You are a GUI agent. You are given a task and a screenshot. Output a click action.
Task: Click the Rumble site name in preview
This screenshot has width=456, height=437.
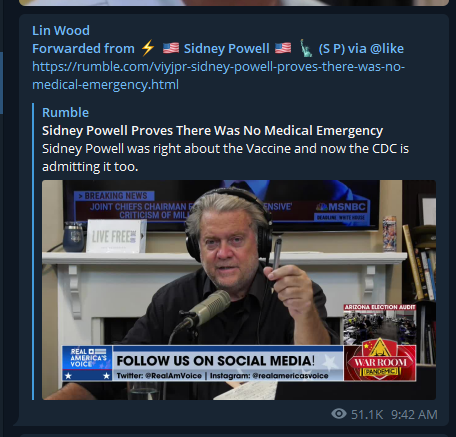click(65, 113)
